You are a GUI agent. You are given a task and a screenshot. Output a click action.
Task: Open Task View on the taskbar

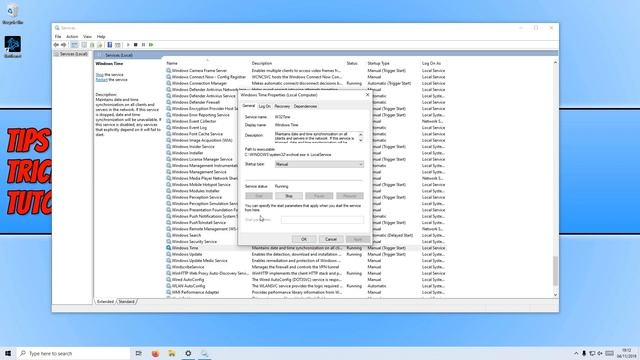click(139, 353)
